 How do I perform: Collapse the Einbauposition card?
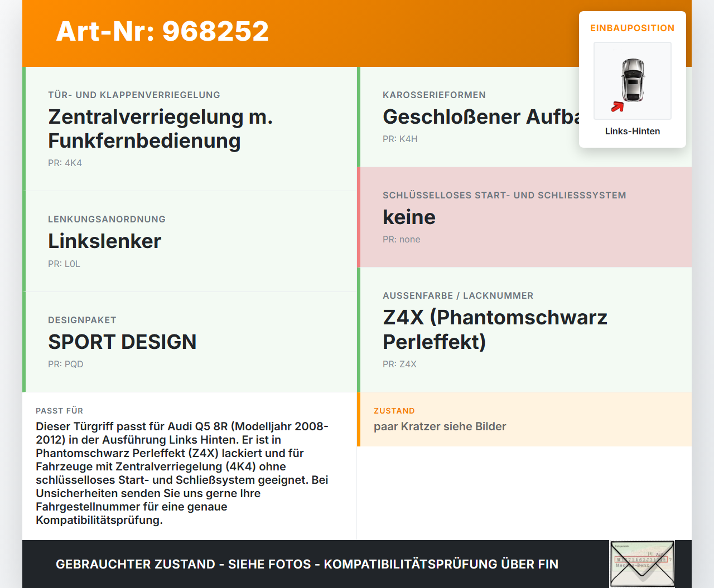coord(633,28)
